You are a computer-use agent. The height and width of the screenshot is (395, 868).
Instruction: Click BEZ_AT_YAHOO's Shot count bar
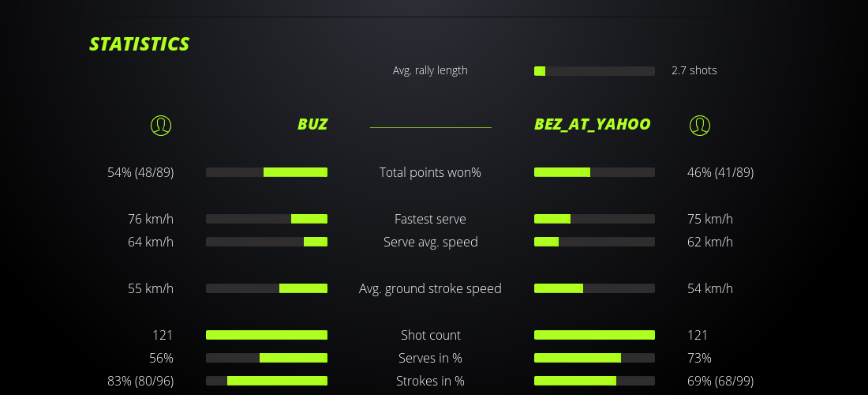pyautogui.click(x=594, y=335)
